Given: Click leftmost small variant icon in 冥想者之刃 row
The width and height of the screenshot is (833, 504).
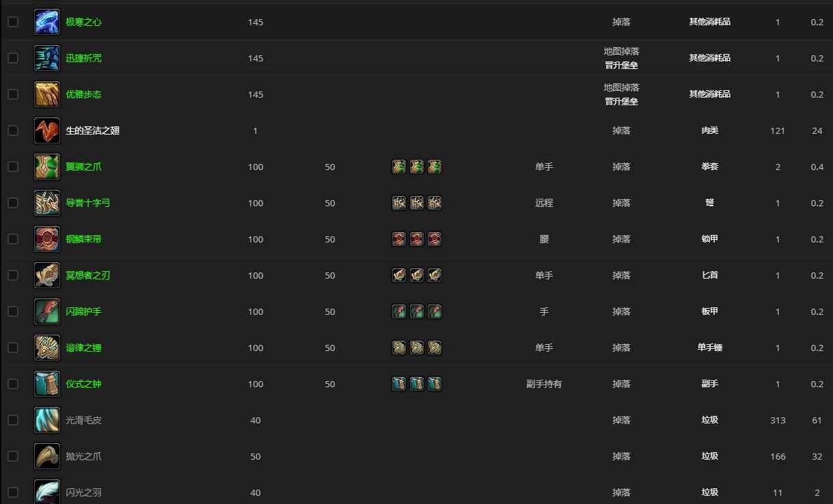Looking at the screenshot, I should coord(399,275).
